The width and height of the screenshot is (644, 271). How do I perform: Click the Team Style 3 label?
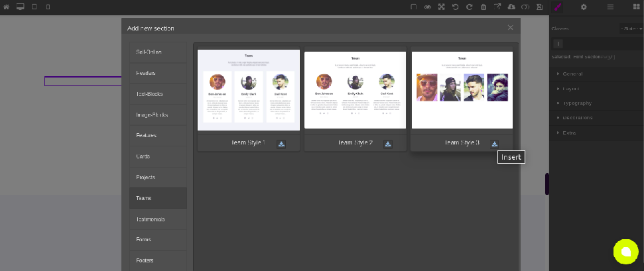(462, 143)
